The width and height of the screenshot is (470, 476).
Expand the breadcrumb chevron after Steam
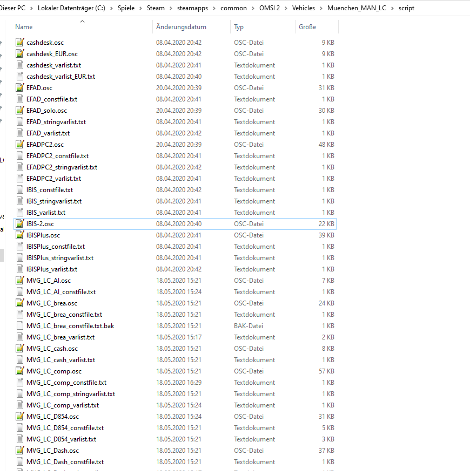(164, 8)
